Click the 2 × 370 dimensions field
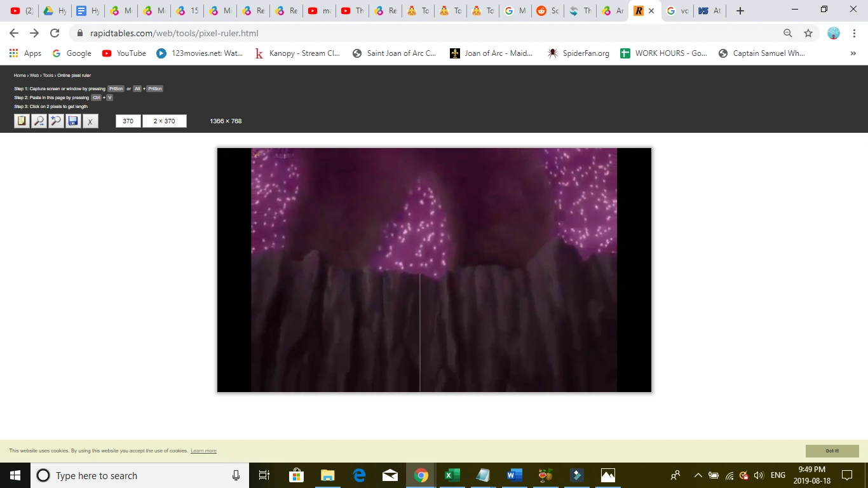Screen dimensions: 868x488 point(165,121)
